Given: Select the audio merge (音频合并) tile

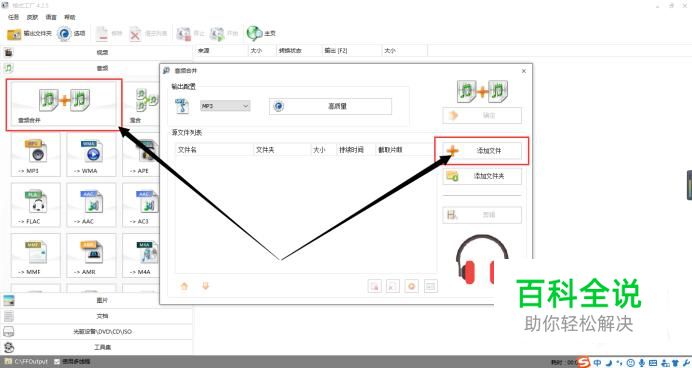Looking at the screenshot, I should [x=64, y=105].
